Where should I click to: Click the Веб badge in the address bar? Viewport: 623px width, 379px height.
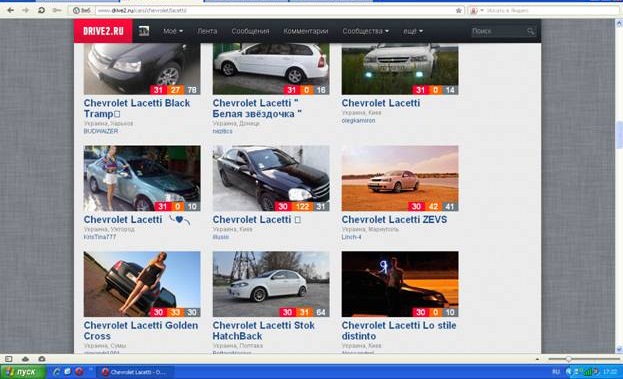82,10
